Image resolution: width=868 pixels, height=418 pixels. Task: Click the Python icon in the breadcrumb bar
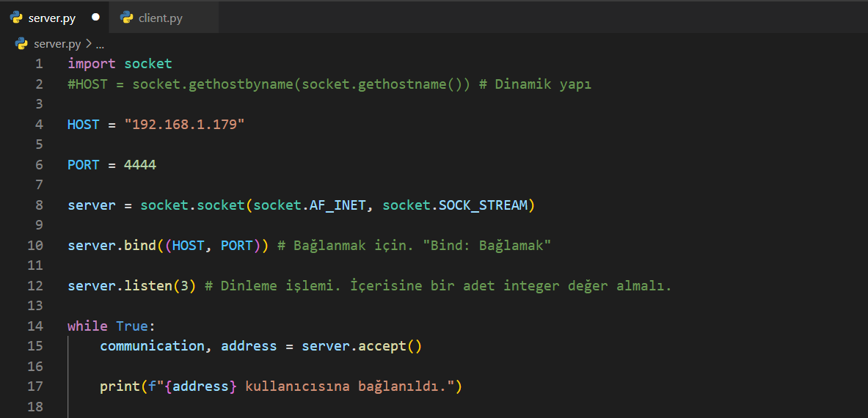21,44
